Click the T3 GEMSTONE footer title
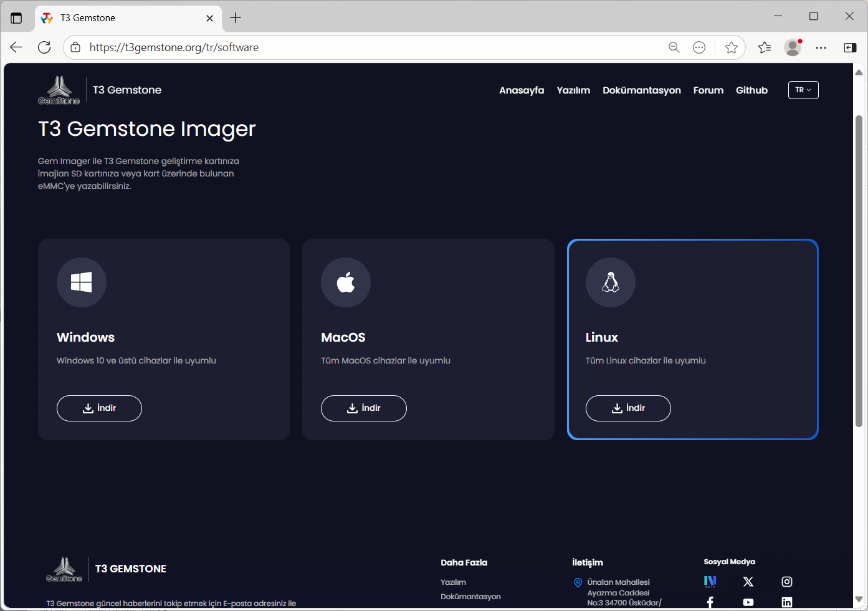The image size is (868, 611). (131, 569)
